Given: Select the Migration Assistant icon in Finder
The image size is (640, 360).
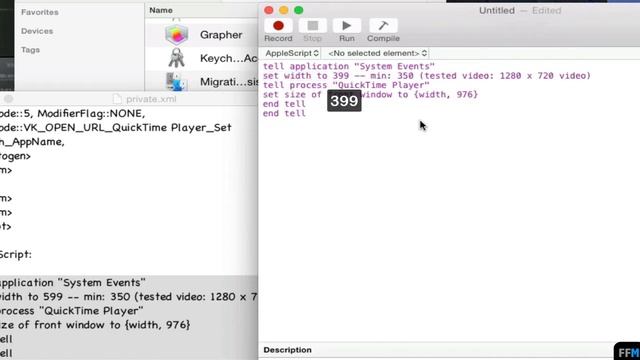Looking at the screenshot, I should 176,81.
